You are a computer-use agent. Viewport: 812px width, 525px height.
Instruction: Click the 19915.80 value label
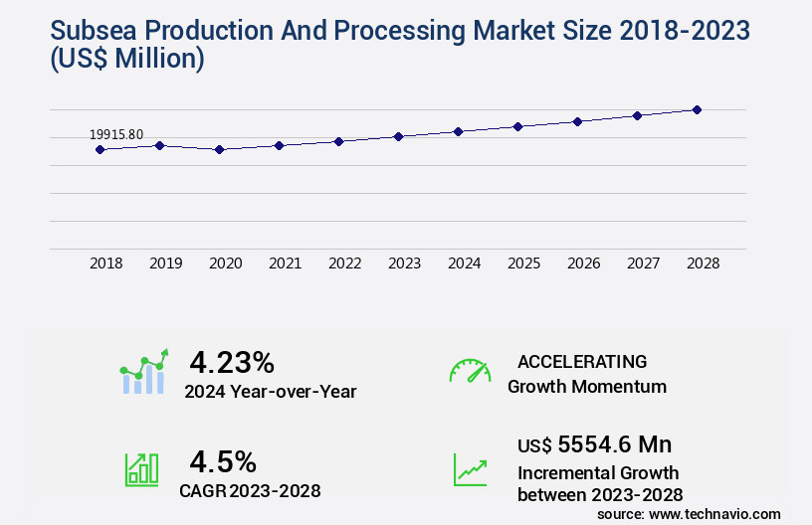point(116,134)
